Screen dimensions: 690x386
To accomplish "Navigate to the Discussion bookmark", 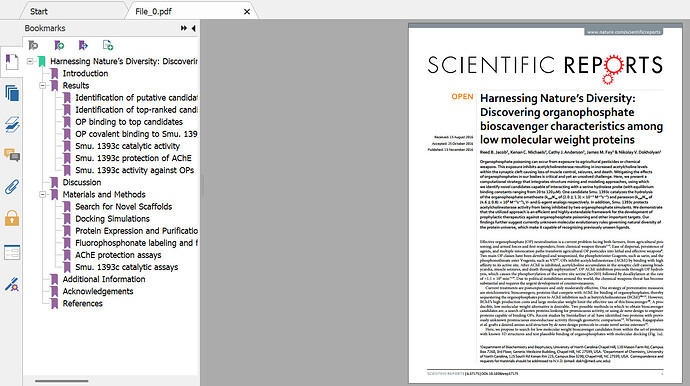I will (81, 182).
